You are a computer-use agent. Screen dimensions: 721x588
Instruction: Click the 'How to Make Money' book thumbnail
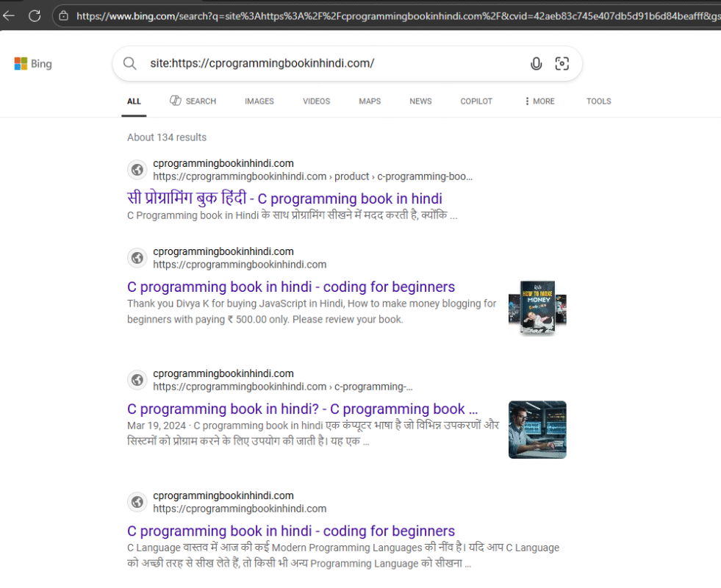(x=537, y=306)
